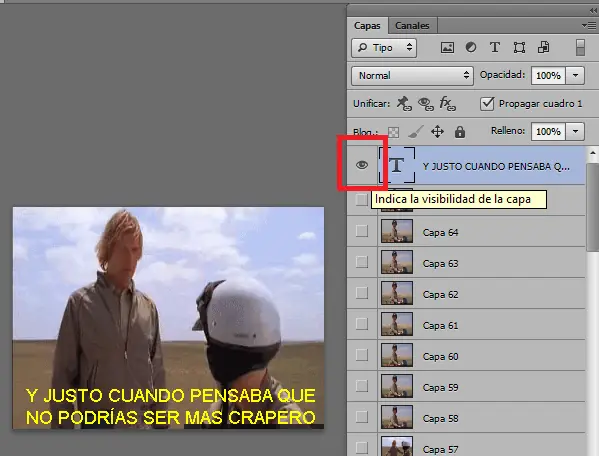Lock layer position move icon
Viewport: 599px width, 456px height.
pyautogui.click(x=437, y=132)
